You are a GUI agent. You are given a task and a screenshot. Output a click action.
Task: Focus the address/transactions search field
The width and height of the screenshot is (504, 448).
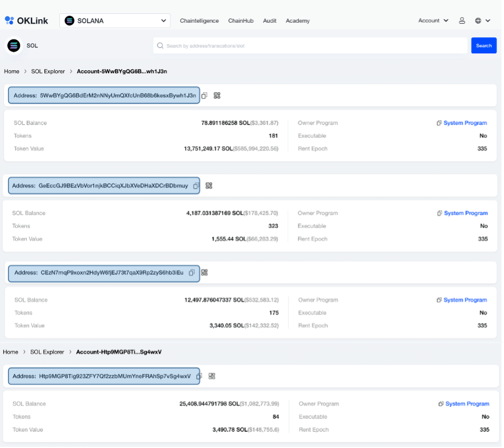[311, 45]
